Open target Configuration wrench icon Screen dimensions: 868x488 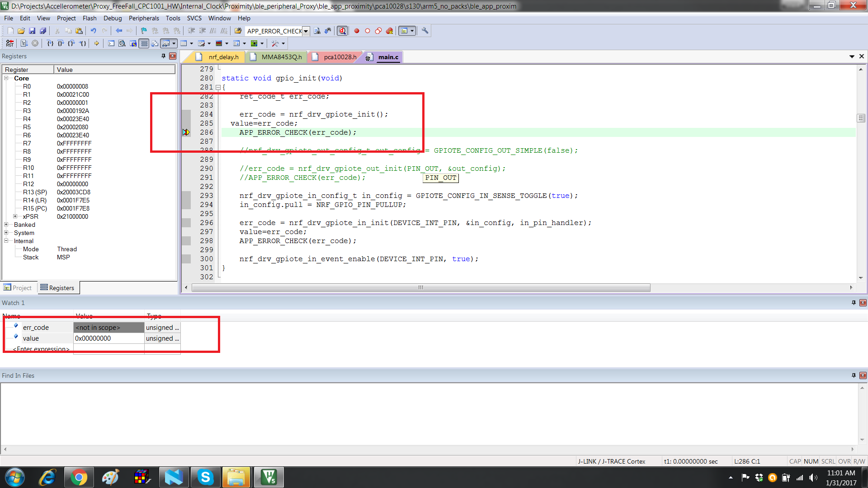pos(425,31)
